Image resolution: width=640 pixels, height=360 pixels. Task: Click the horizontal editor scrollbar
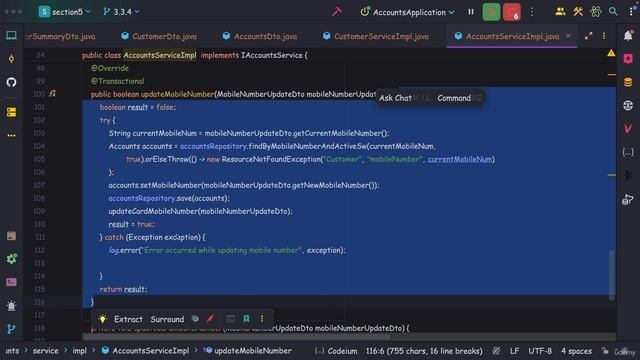coord(237,338)
